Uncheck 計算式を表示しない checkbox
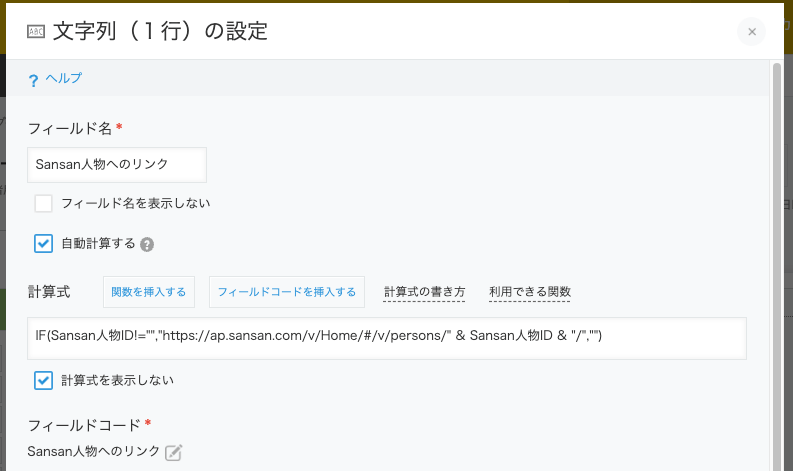Viewport: 793px width, 471px height. pyautogui.click(x=43, y=380)
